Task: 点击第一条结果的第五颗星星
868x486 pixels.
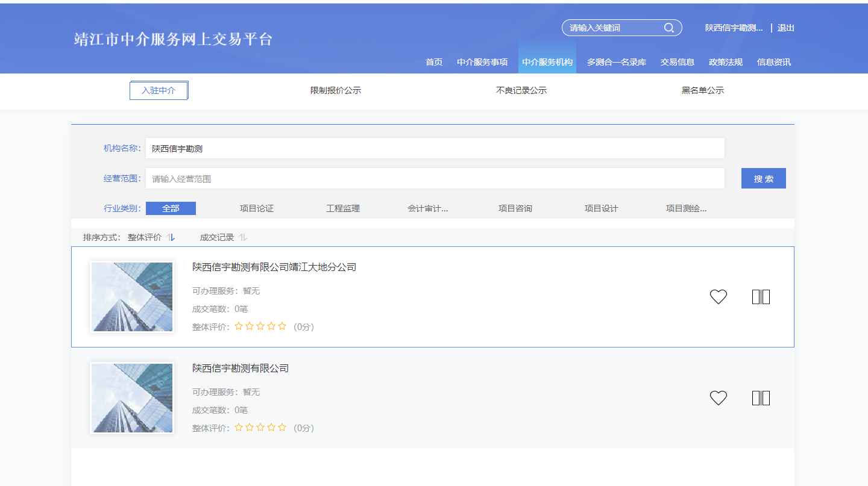Action: point(282,326)
